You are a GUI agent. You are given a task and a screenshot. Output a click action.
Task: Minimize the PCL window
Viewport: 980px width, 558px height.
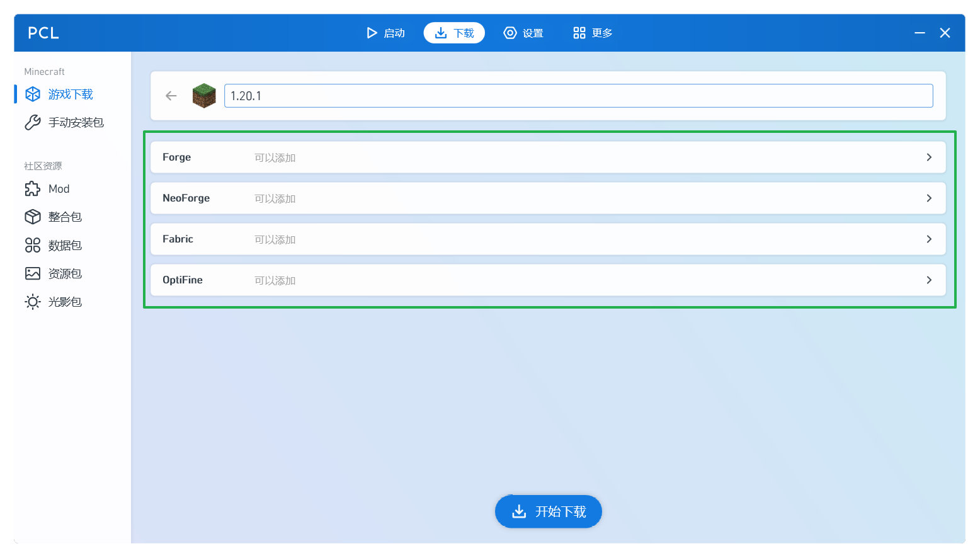(x=920, y=33)
